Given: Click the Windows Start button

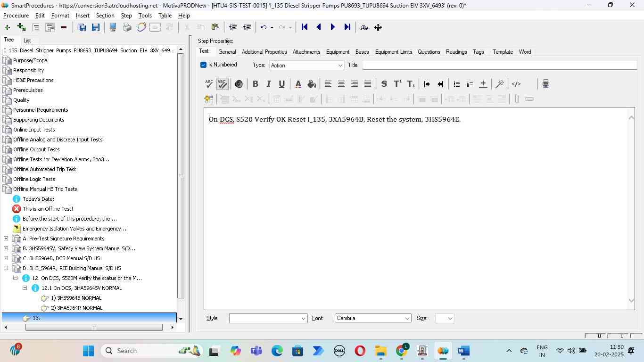Looking at the screenshot, I should coord(88,351).
